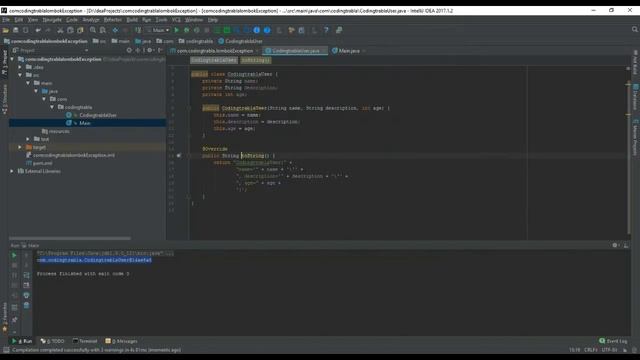Image resolution: width=640 pixels, height=360 pixels.
Task: Click the Replace icon in toolbar
Action: point(103,30)
